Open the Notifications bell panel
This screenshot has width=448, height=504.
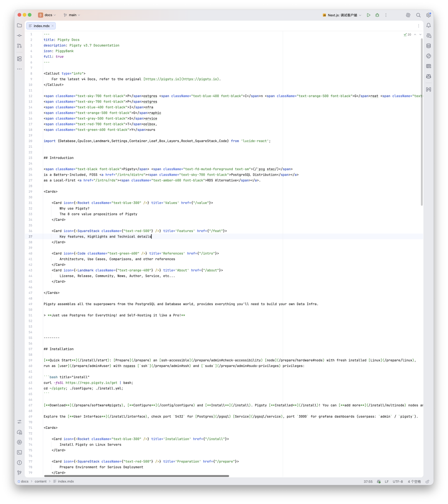429,25
